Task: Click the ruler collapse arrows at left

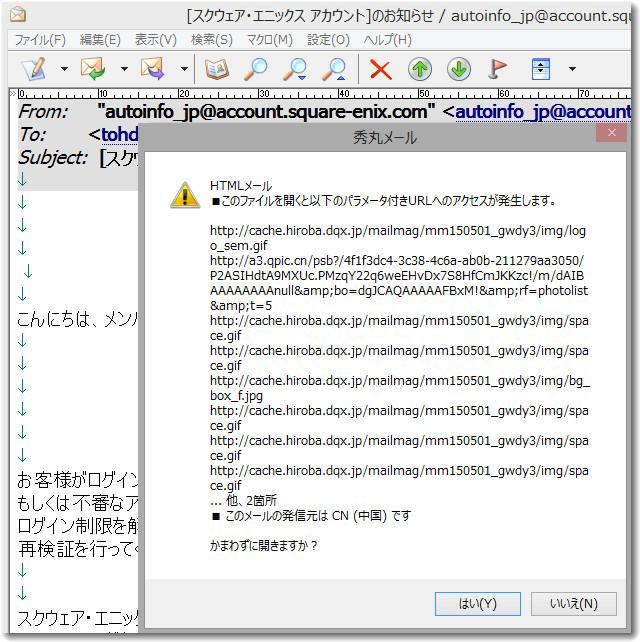Action: [13, 93]
